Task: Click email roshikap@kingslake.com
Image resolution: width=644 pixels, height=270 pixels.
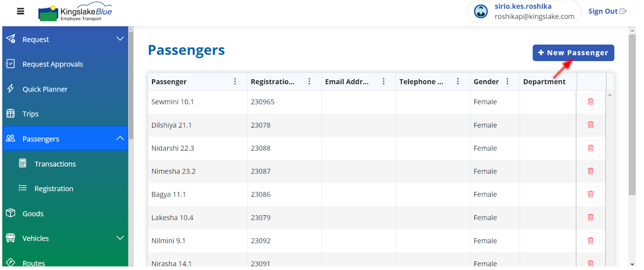Action: [534, 16]
